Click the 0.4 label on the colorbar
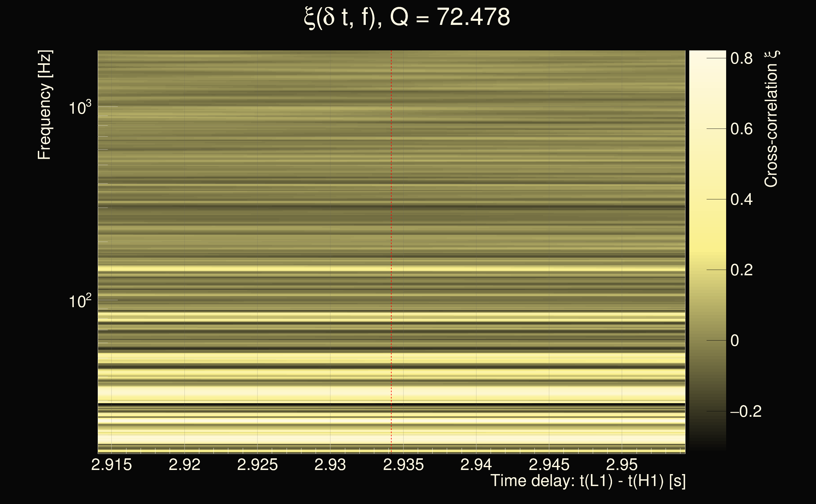 tap(741, 199)
